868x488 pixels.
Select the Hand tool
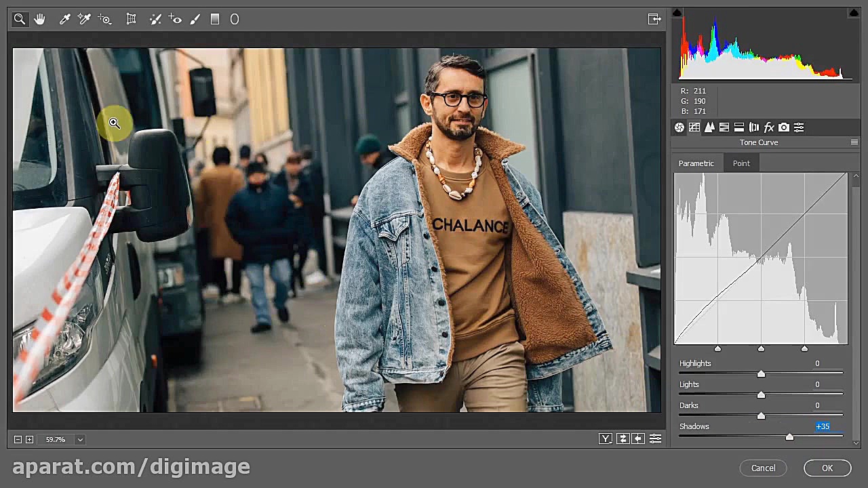(x=39, y=20)
